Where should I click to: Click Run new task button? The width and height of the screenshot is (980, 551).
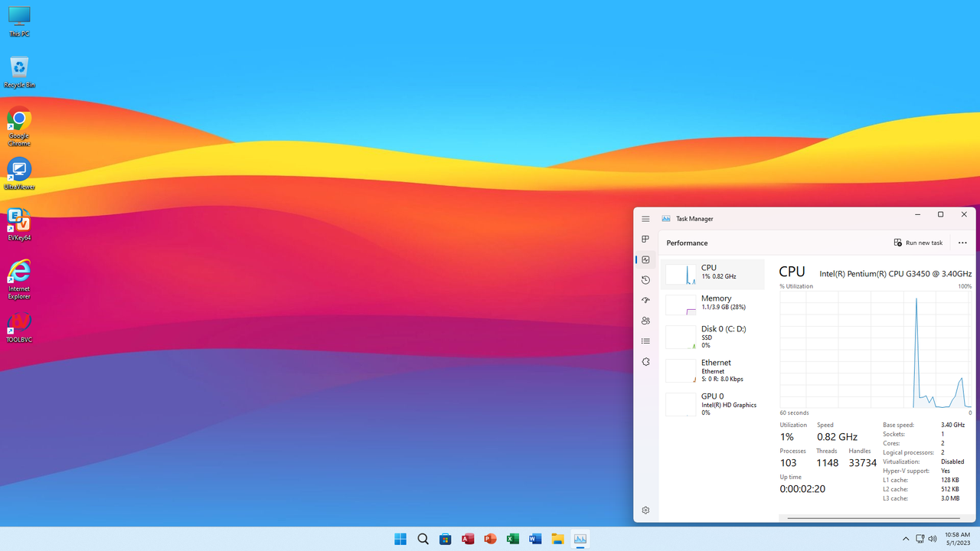pyautogui.click(x=918, y=243)
